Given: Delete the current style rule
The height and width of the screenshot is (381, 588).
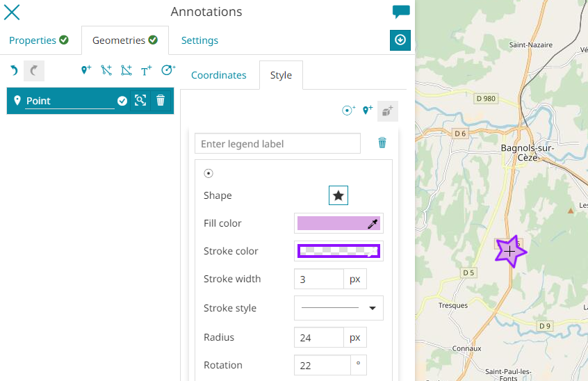Looking at the screenshot, I should pos(382,143).
